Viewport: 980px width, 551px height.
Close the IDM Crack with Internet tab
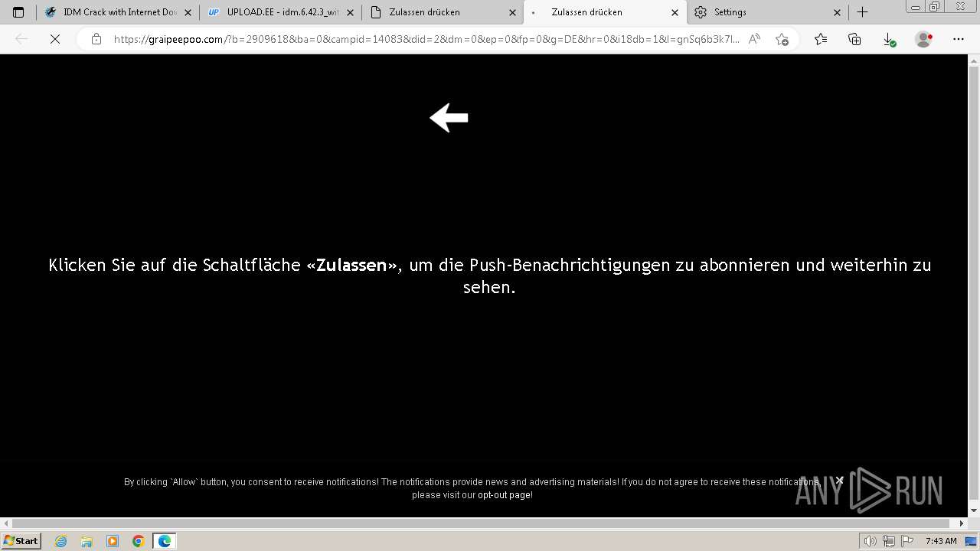tap(188, 12)
